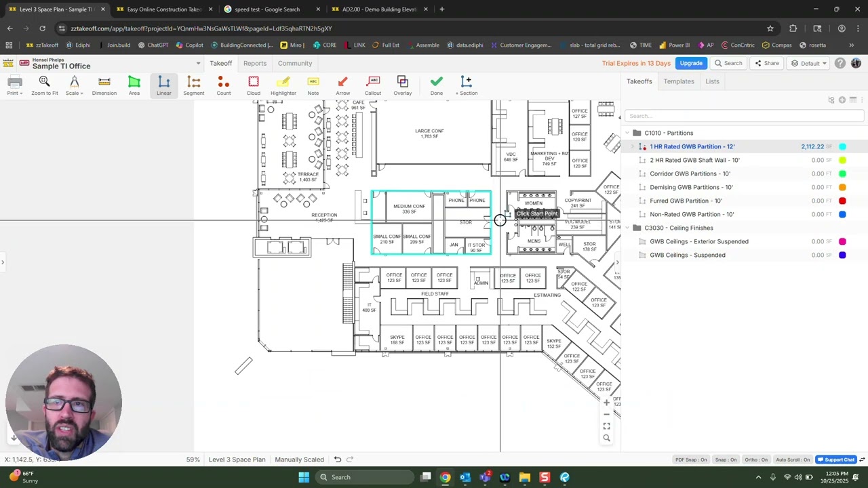The width and height of the screenshot is (868, 488).
Task: Open the Support Chat button
Action: [x=835, y=460]
